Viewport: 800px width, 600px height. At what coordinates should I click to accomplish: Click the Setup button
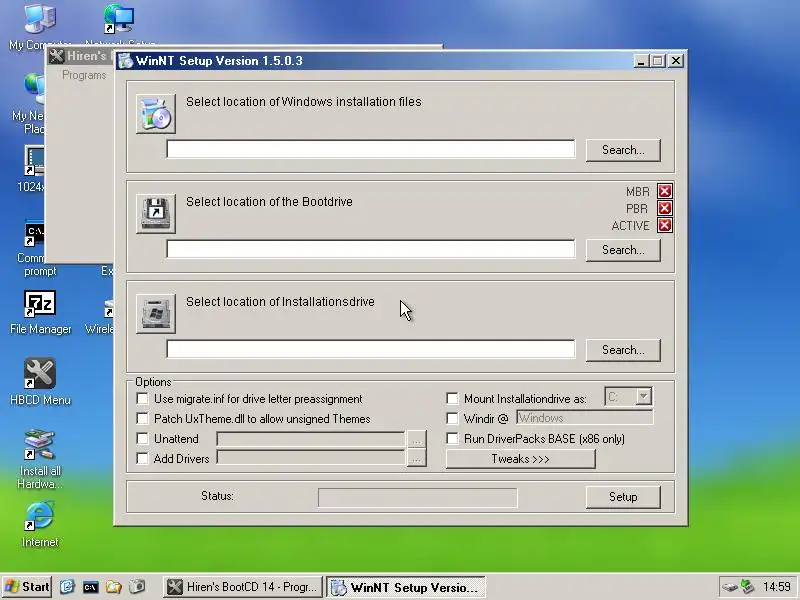coord(623,497)
